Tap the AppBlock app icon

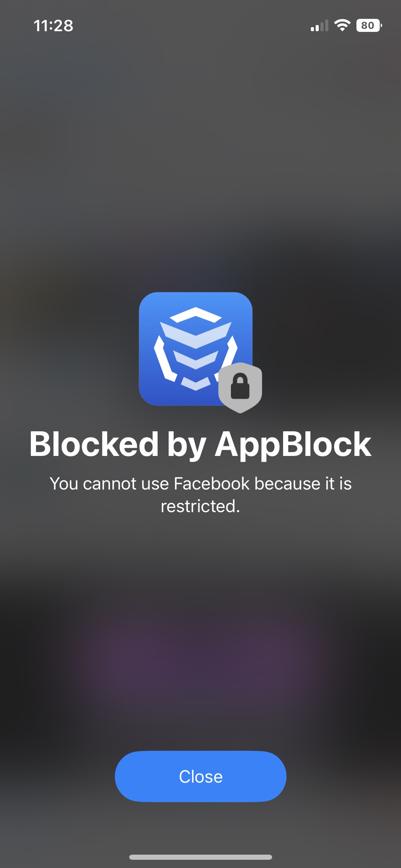click(x=196, y=349)
